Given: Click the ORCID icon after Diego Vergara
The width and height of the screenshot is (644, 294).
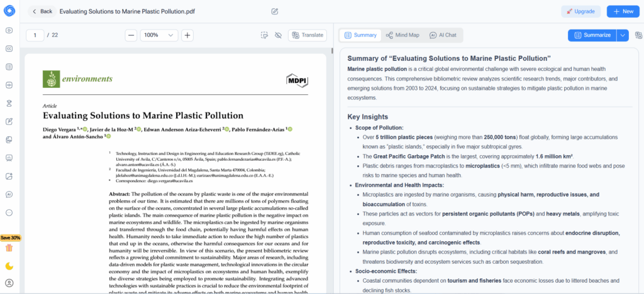Looking at the screenshot, I should point(85,129).
